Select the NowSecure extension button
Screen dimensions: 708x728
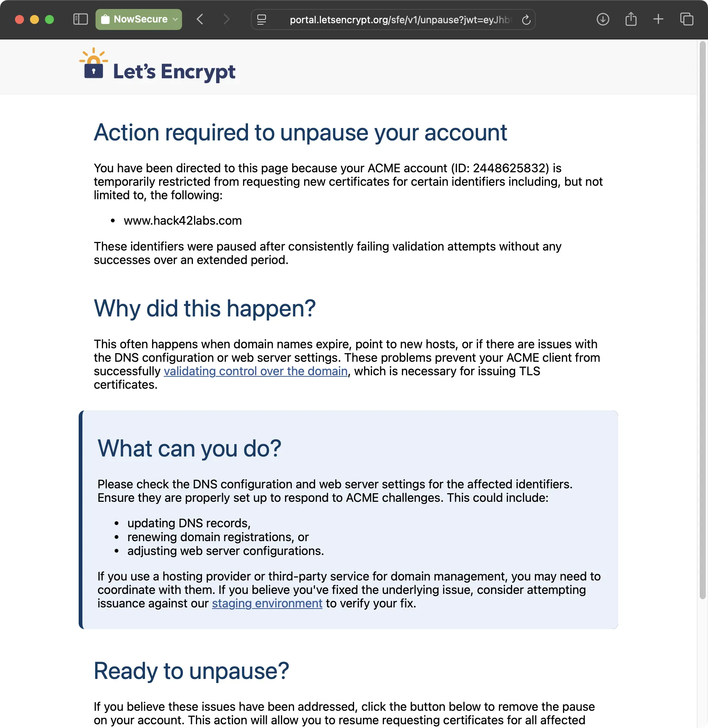(x=139, y=19)
